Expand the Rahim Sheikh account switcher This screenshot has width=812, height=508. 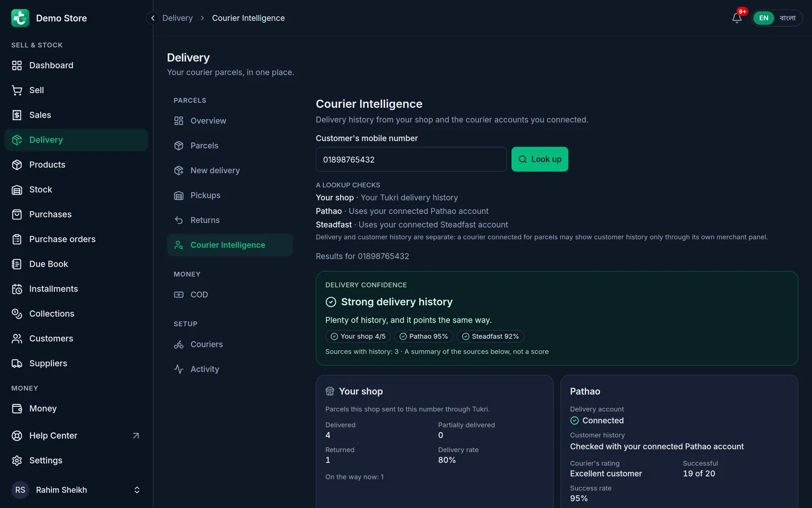pos(76,490)
